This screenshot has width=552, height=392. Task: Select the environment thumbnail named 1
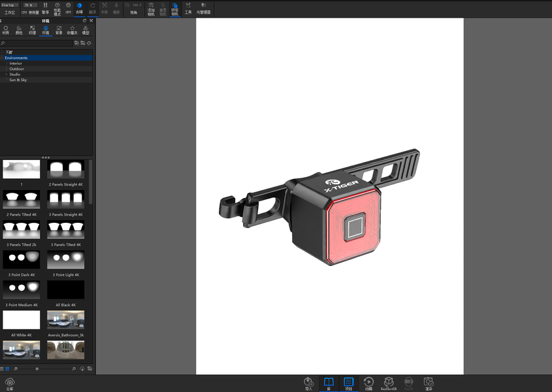(x=22, y=169)
